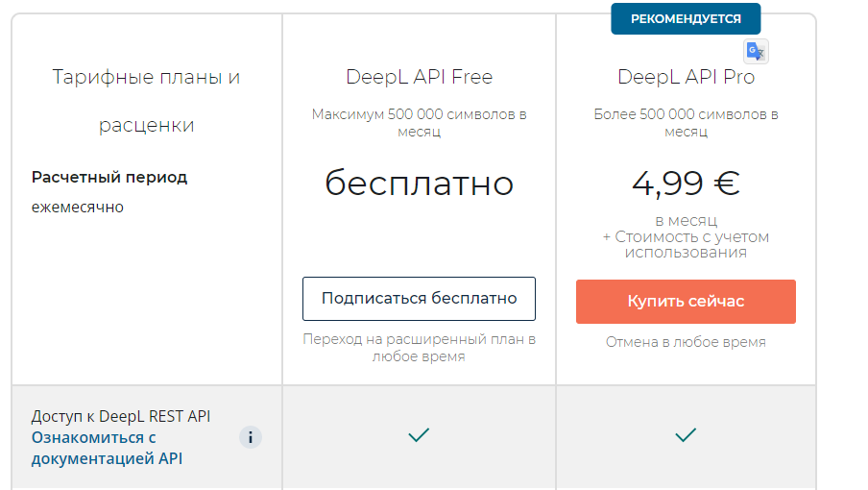Image resolution: width=868 pixels, height=490 pixels.
Task: Select the "ежемесячно" billing period value
Action: 78,207
